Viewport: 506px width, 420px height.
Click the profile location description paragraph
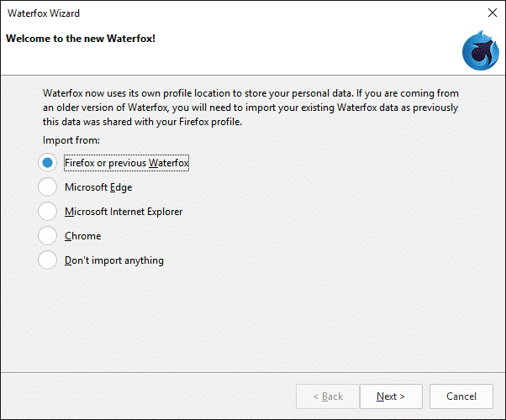pos(261,106)
